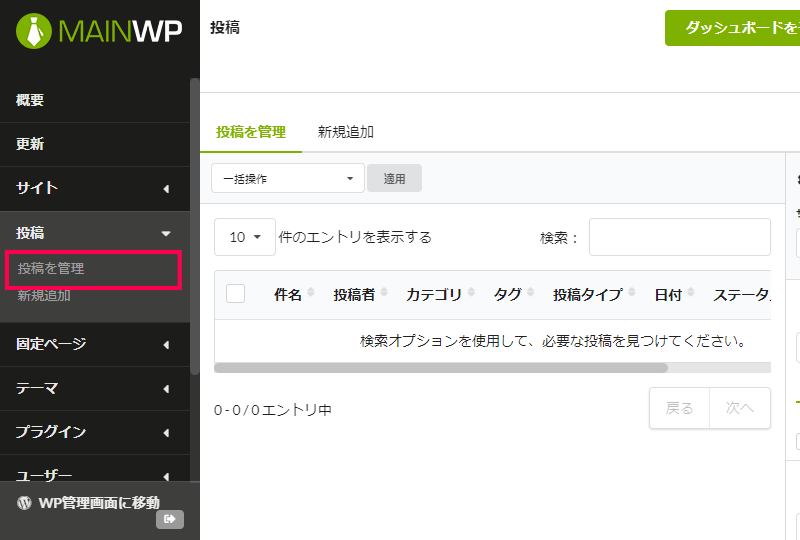Switch to the 投稿を管理 tab
Viewport: 800px width, 540px height.
tap(251, 132)
